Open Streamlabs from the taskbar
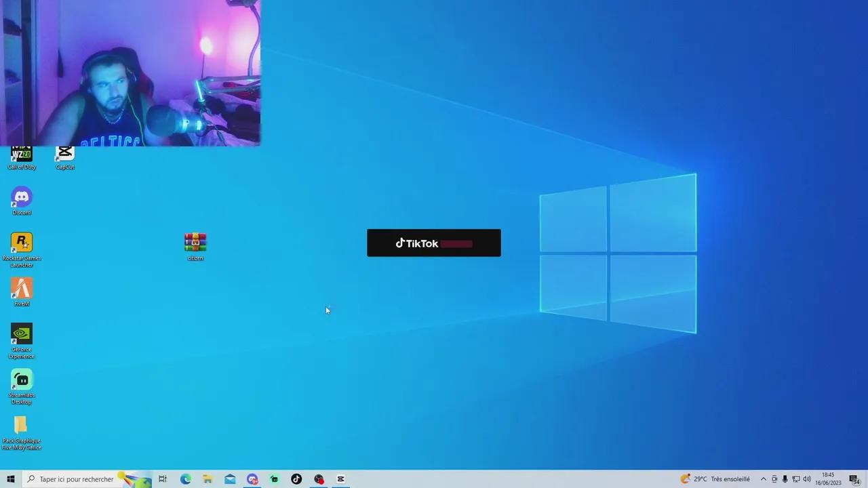The width and height of the screenshot is (868, 488). tap(275, 479)
